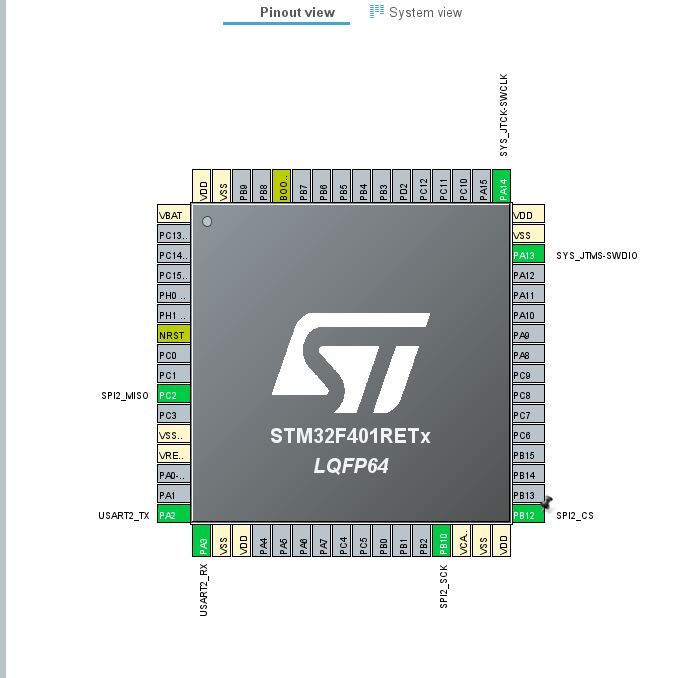Select pin PC13..
684x678 pixels.
(174, 235)
